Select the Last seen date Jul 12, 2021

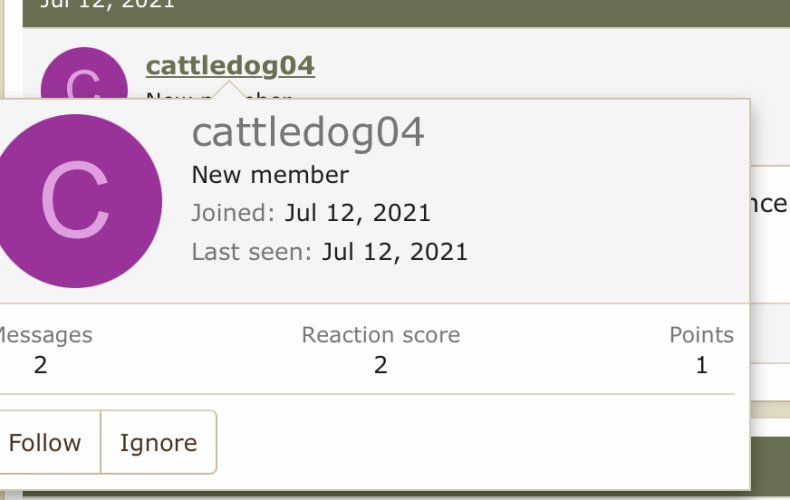point(395,252)
